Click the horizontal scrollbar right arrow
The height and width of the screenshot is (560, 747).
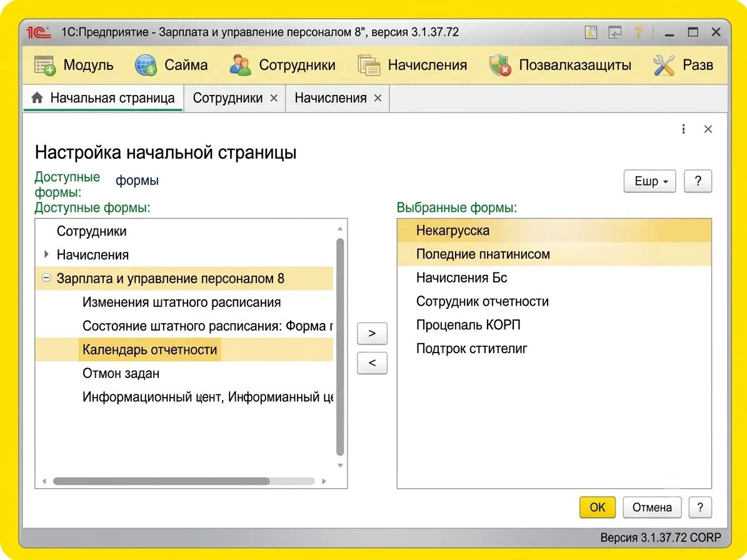coord(324,481)
